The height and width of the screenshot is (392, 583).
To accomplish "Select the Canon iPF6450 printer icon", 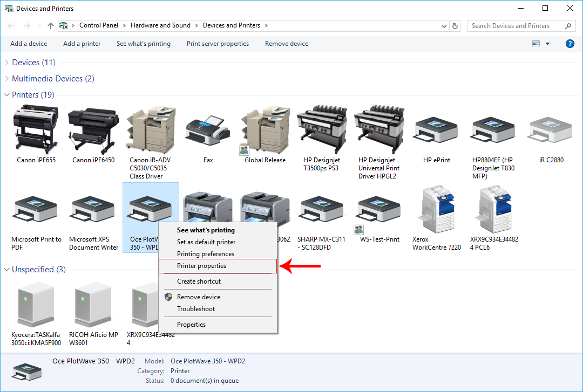I will tap(93, 131).
